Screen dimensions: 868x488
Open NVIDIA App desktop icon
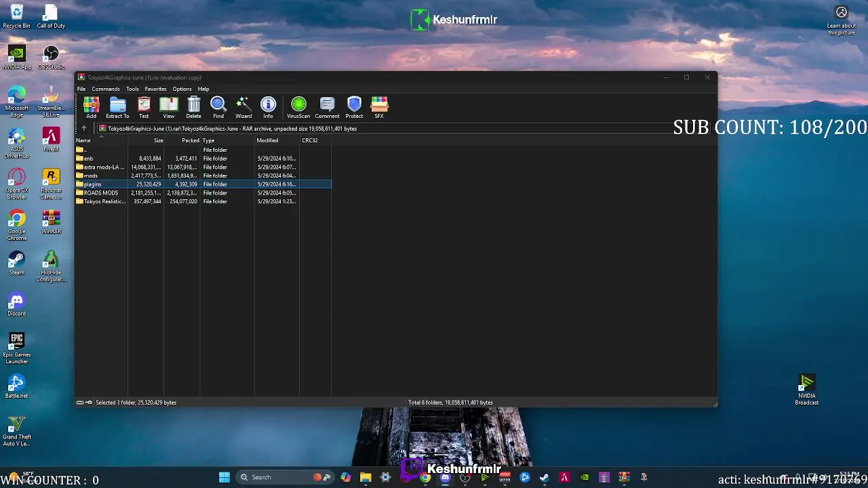[x=17, y=58]
